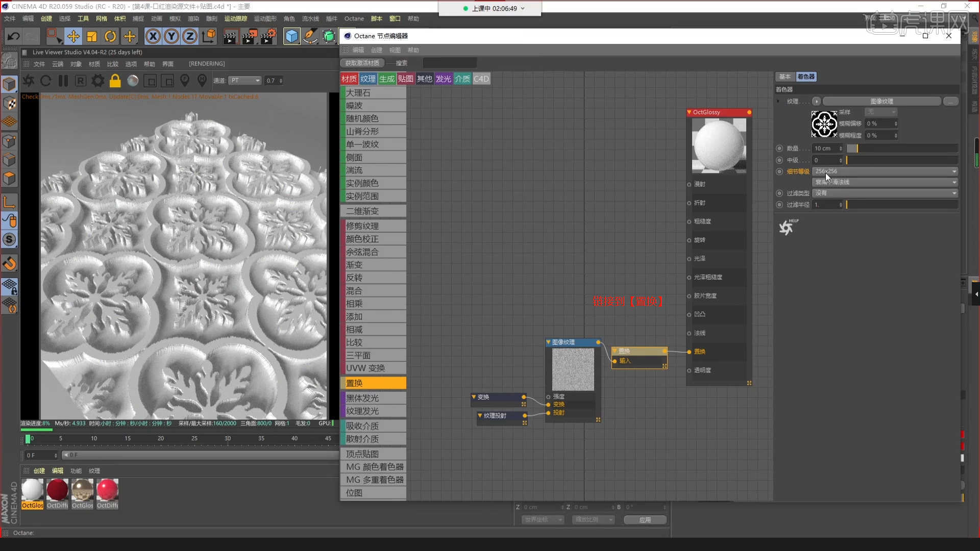980x551 pixels.
Task: Toggle 发光 node category filter
Action: click(x=444, y=79)
